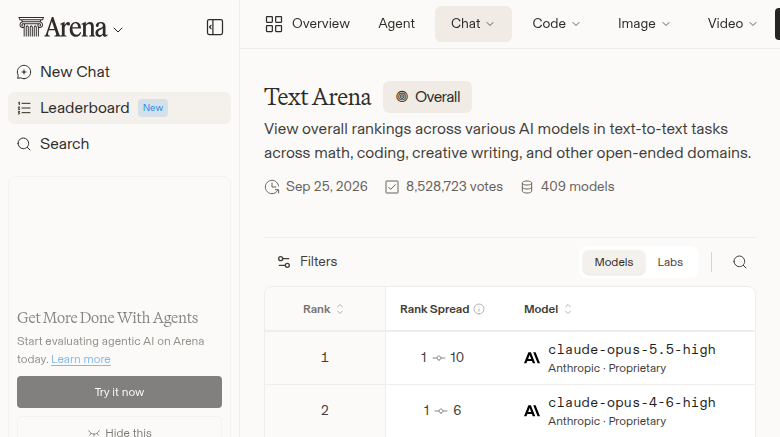
Task: Switch to Labs view toggle
Action: tap(670, 262)
